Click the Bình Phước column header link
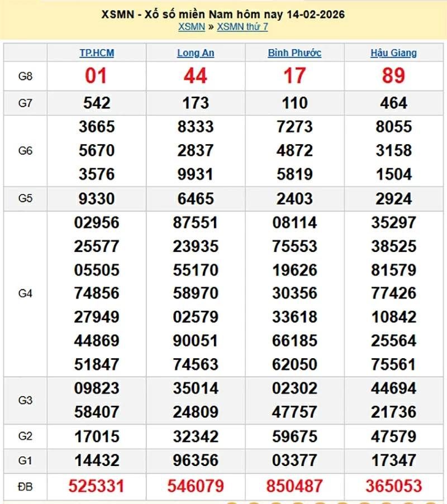Image resolution: width=447 pixels, height=504 pixels. pos(294,53)
